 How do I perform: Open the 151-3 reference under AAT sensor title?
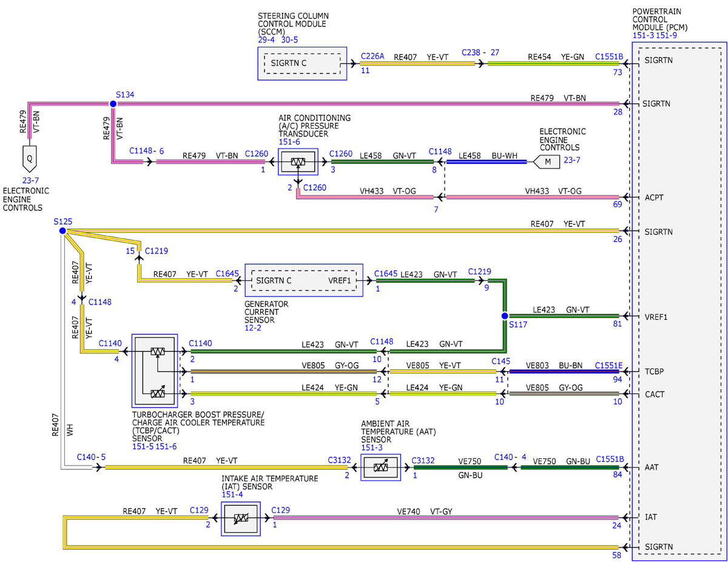(372, 447)
